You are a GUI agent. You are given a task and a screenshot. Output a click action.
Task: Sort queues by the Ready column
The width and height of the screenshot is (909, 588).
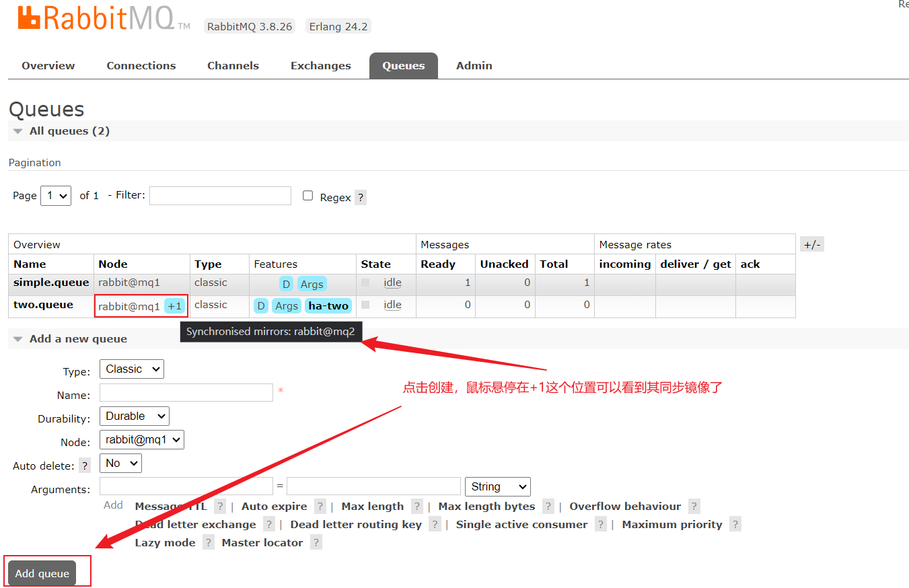(x=438, y=264)
